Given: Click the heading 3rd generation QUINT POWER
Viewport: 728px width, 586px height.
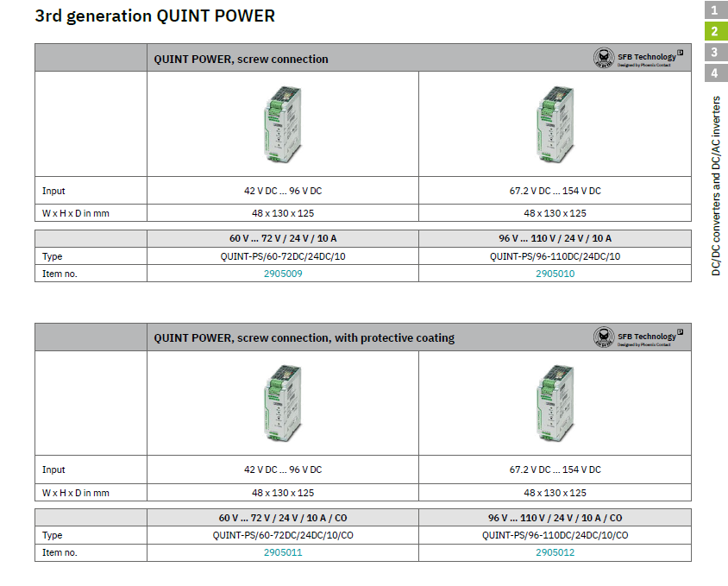Looking at the screenshot, I should click(x=155, y=16).
